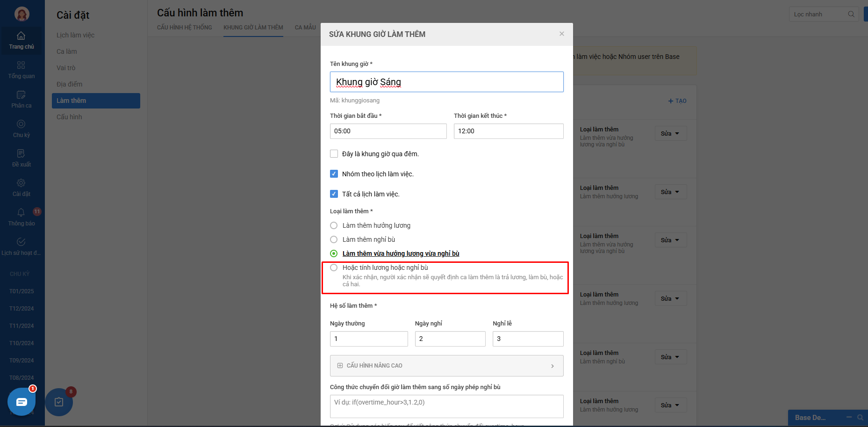Open Ca làm settings menu
The width and height of the screenshot is (868, 427).
(x=67, y=51)
